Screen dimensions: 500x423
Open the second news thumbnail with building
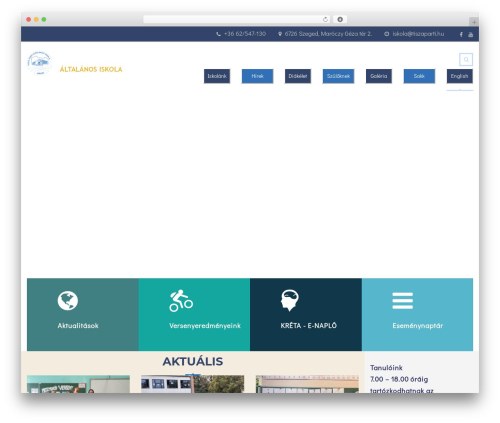coord(193,384)
